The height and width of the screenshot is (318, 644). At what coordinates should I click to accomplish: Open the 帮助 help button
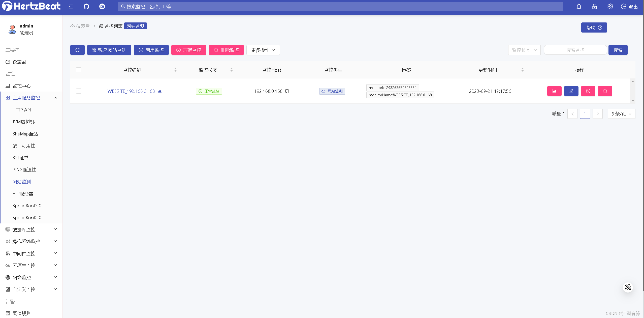coord(594,27)
